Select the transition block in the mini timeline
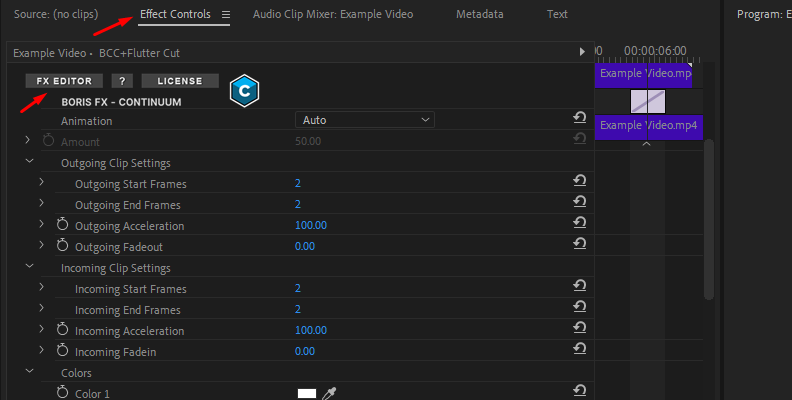Viewport: 792px width, 400px height. [x=648, y=101]
